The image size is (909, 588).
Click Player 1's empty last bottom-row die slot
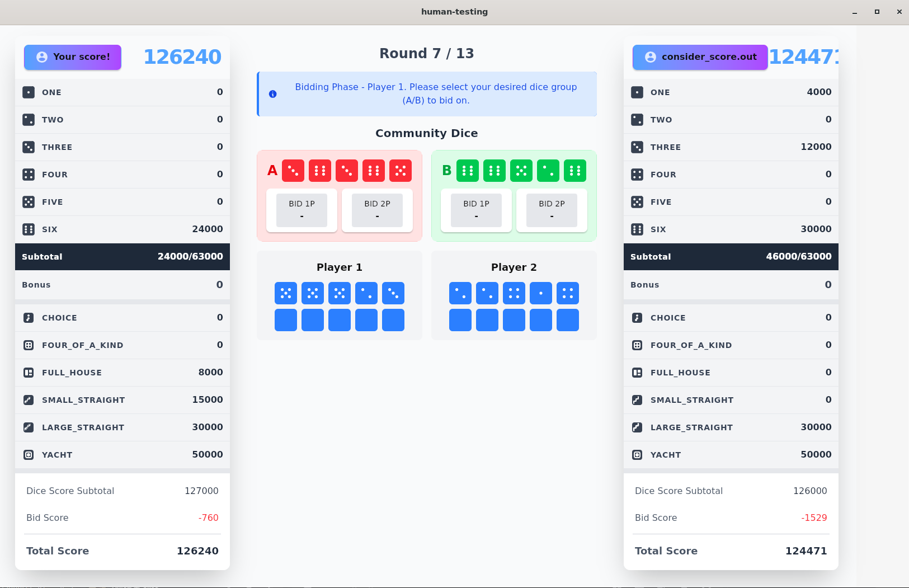point(393,320)
